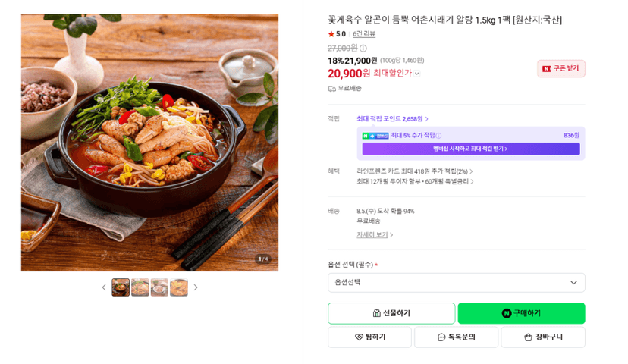This screenshot has height=364, width=628.
Task: Open the 6건 리뷰 link
Action: pyautogui.click(x=363, y=34)
